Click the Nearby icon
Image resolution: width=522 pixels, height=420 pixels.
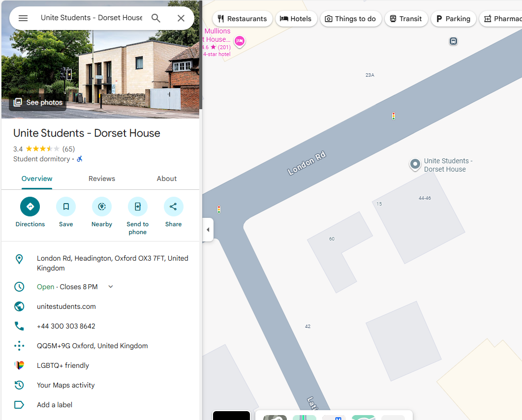(102, 207)
